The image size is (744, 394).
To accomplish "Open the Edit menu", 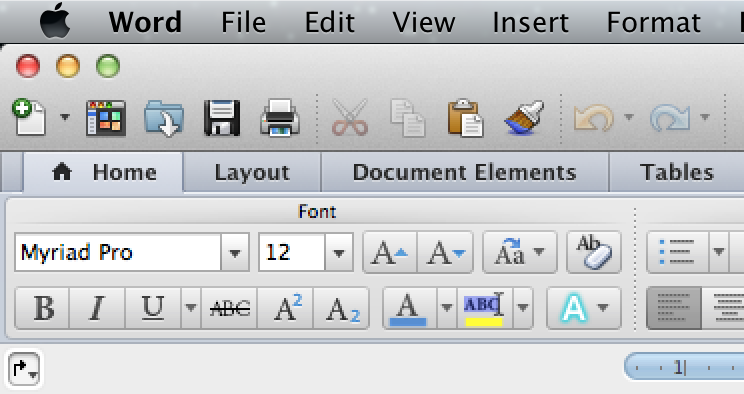I will coord(330,22).
